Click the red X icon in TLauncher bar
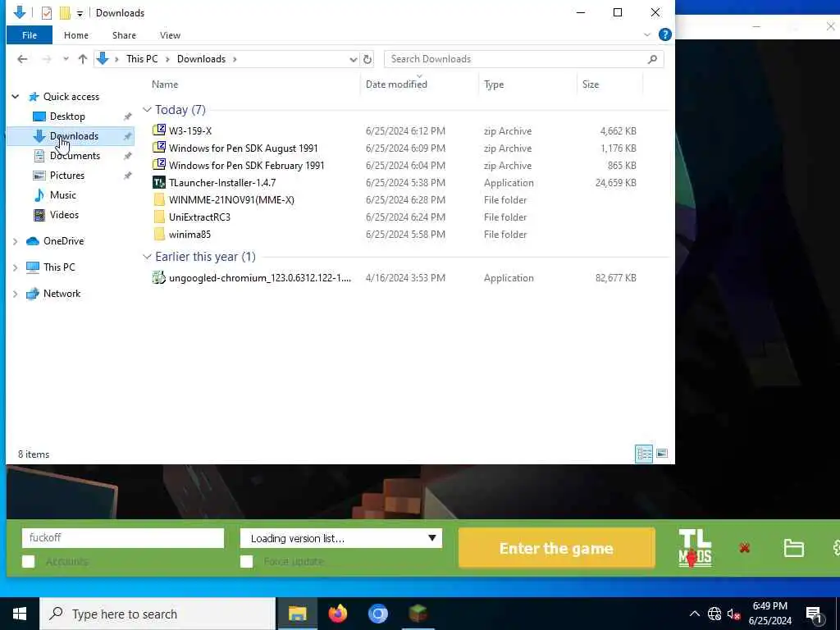This screenshot has height=630, width=840. pyautogui.click(x=744, y=548)
